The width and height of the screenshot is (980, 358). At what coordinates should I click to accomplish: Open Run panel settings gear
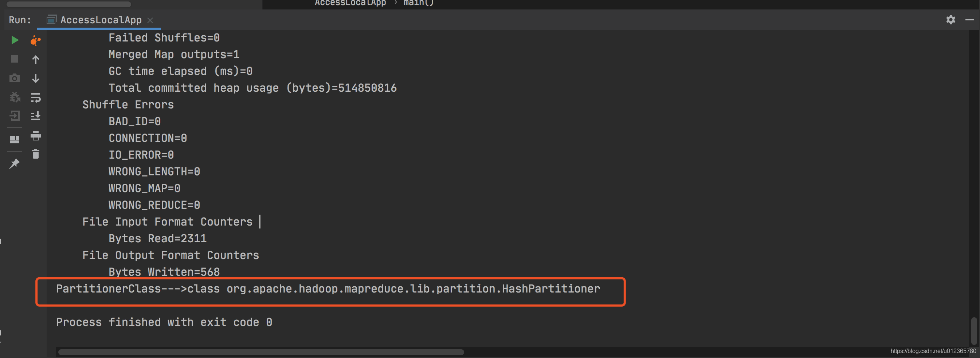tap(950, 19)
